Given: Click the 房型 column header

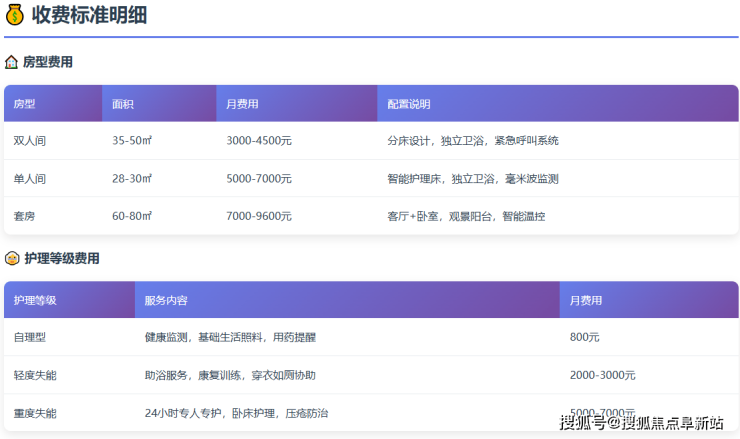Looking at the screenshot, I should [x=25, y=104].
